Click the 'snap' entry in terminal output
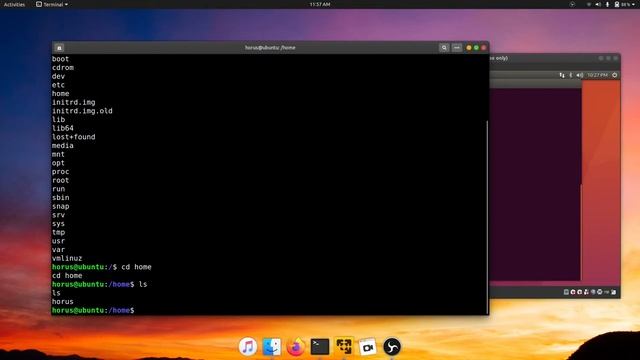 tap(60, 207)
